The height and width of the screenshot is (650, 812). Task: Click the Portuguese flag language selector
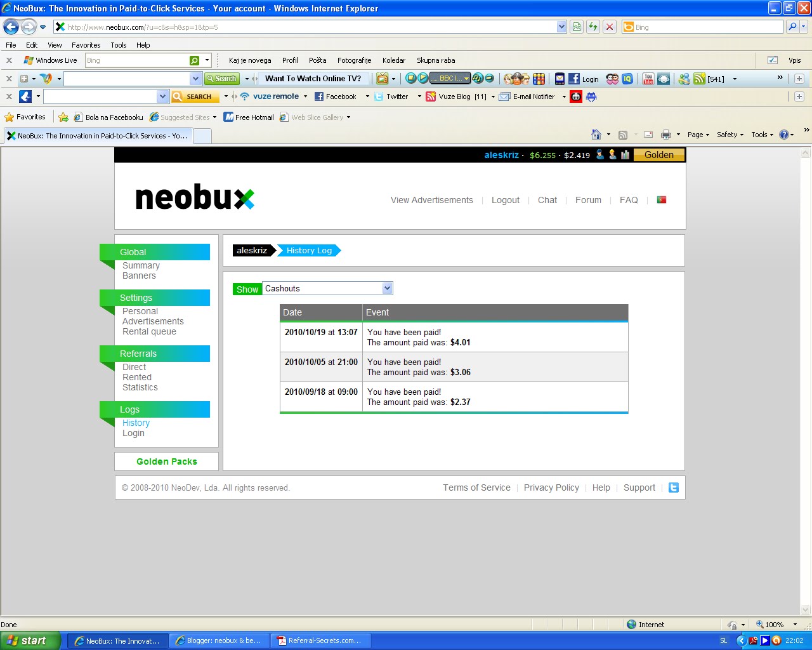661,199
